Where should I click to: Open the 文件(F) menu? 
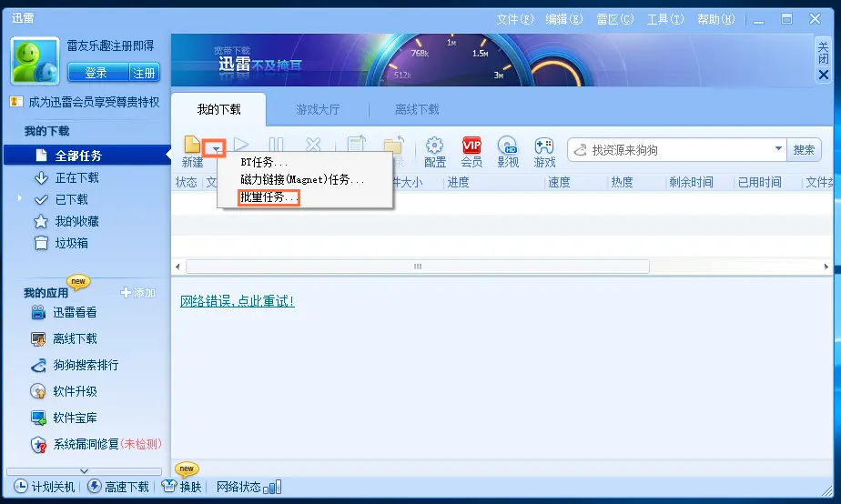point(515,19)
